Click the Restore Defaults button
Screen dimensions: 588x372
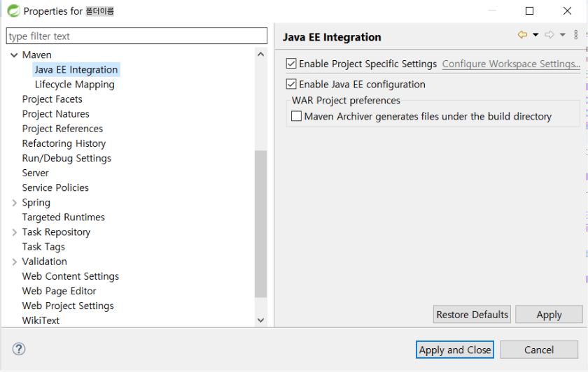472,314
